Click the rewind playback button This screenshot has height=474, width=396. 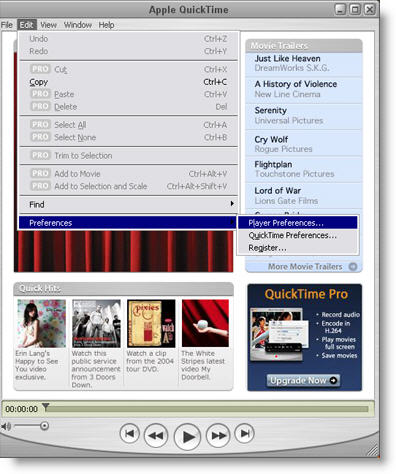[156, 435]
